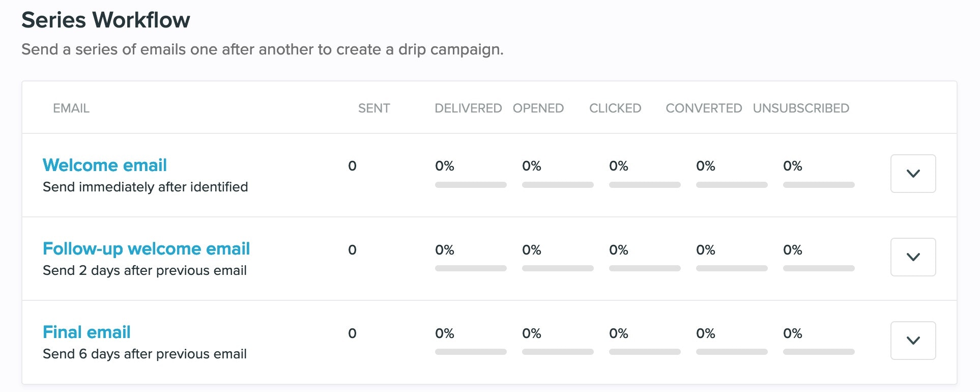Click the Follow-up email clicked progress bar

[645, 268]
